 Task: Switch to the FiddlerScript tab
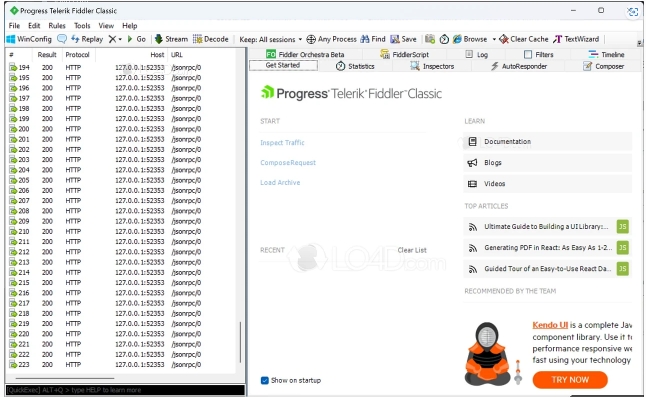click(404, 54)
